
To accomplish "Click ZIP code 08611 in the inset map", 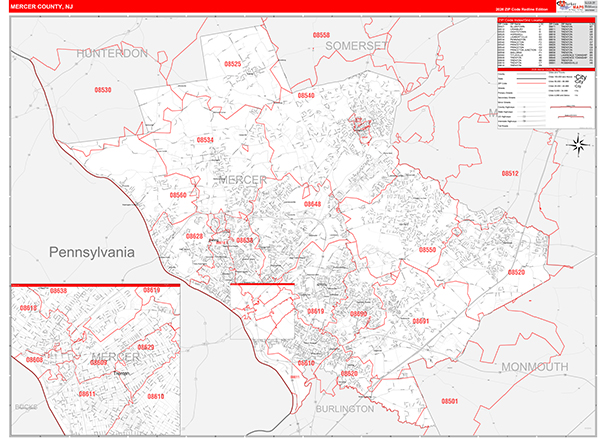I will tap(87, 394).
